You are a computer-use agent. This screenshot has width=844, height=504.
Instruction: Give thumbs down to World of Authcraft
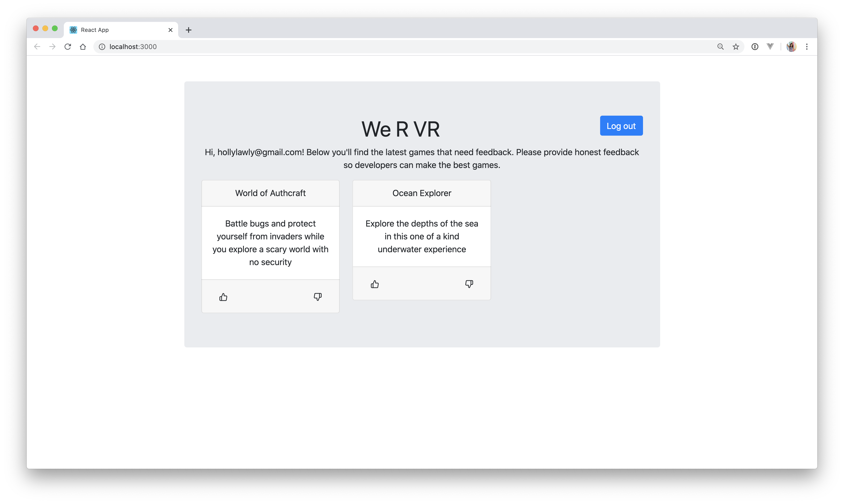coord(317,297)
